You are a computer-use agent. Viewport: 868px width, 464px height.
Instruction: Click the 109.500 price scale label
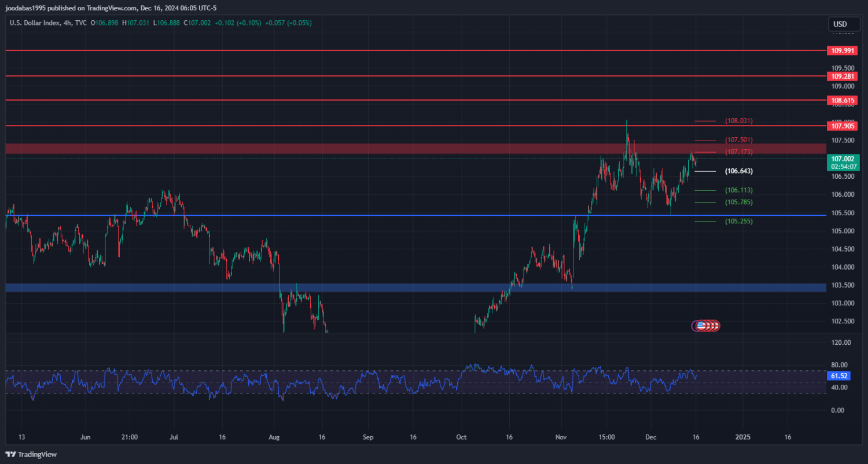[x=843, y=68]
